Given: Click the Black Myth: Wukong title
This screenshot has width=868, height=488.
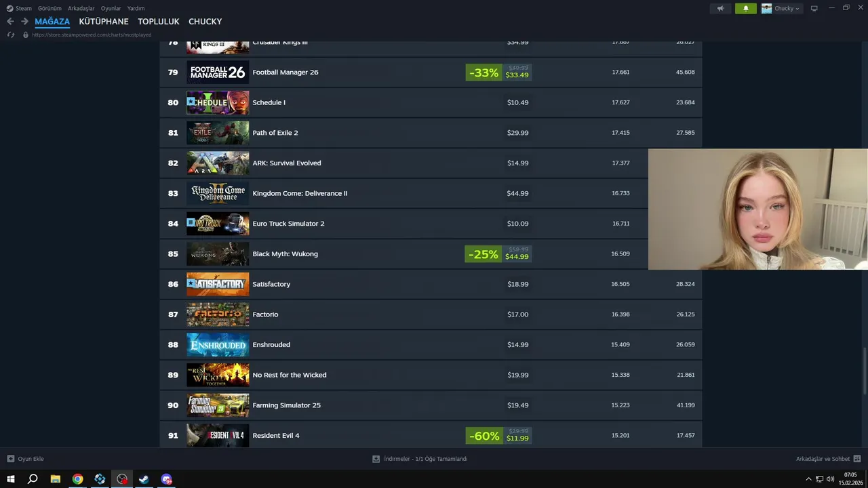Looking at the screenshot, I should pyautogui.click(x=285, y=253).
